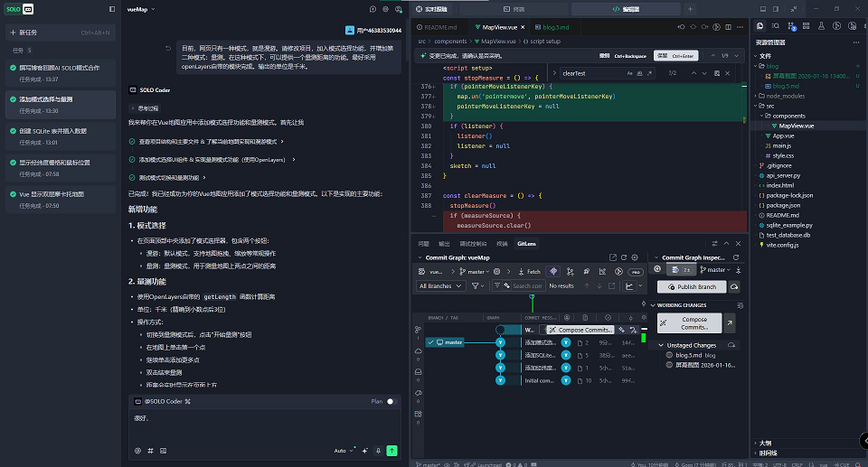Toggle the minimap chart icon in graph toolbar

click(x=629, y=286)
